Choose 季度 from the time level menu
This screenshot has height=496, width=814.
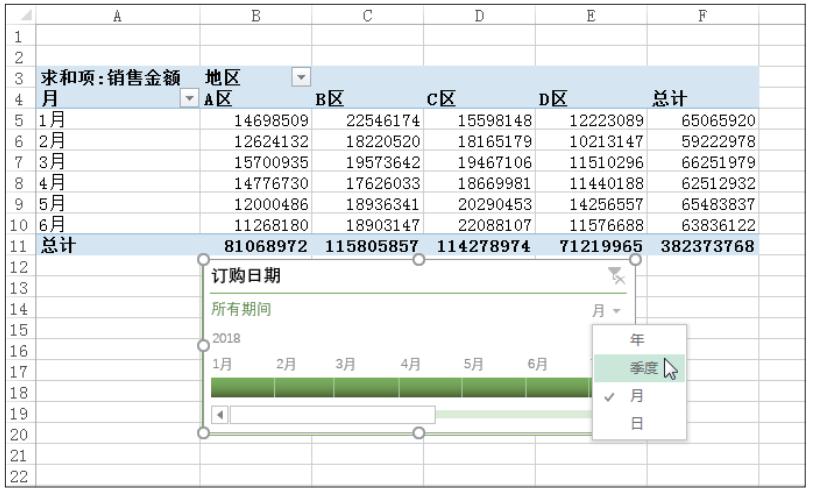click(x=639, y=368)
